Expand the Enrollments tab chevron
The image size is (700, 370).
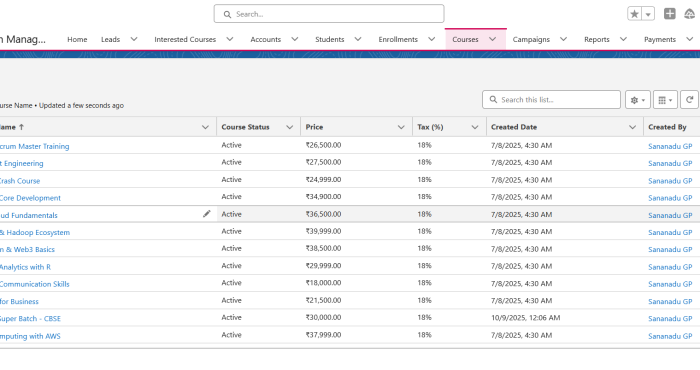pyautogui.click(x=431, y=39)
